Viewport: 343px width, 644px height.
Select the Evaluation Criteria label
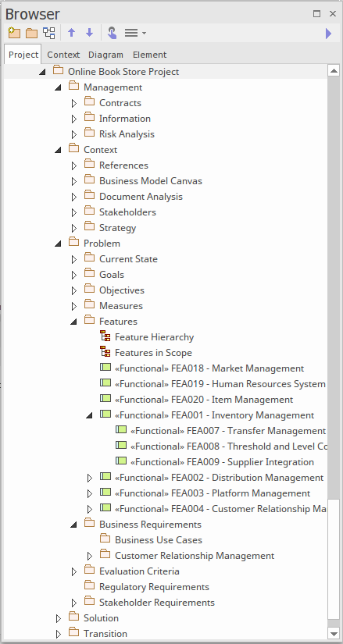tap(139, 571)
